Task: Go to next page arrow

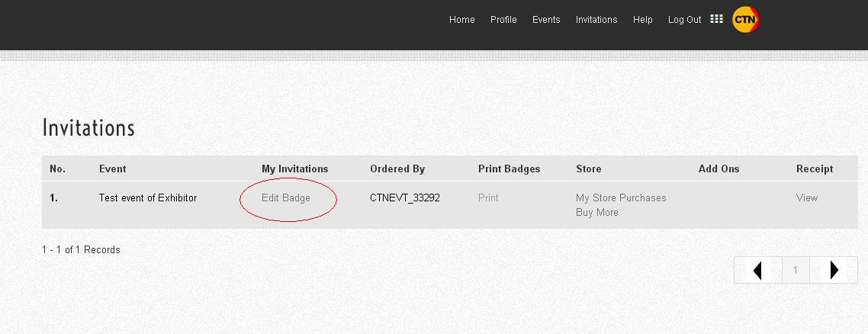Action: click(x=834, y=270)
